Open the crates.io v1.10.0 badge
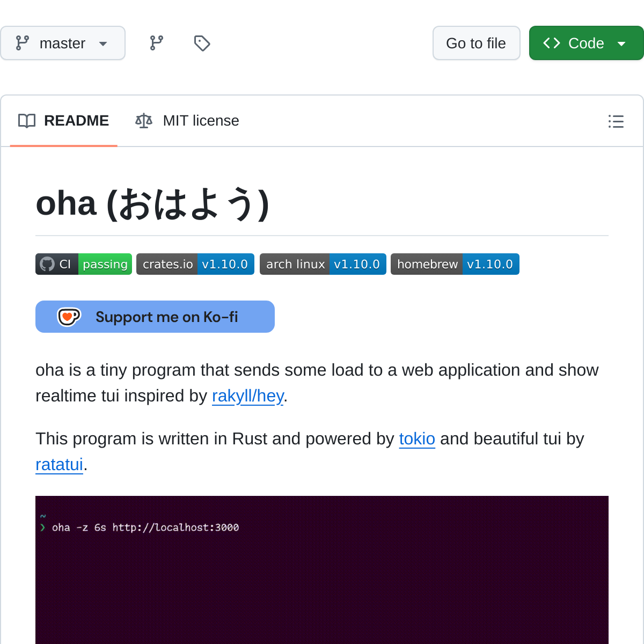The width and height of the screenshot is (644, 644). pos(195,264)
